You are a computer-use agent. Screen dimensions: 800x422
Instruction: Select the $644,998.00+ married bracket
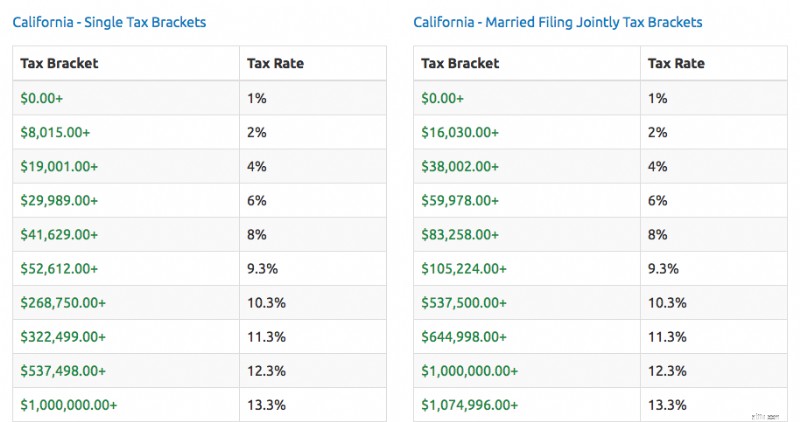[464, 337]
